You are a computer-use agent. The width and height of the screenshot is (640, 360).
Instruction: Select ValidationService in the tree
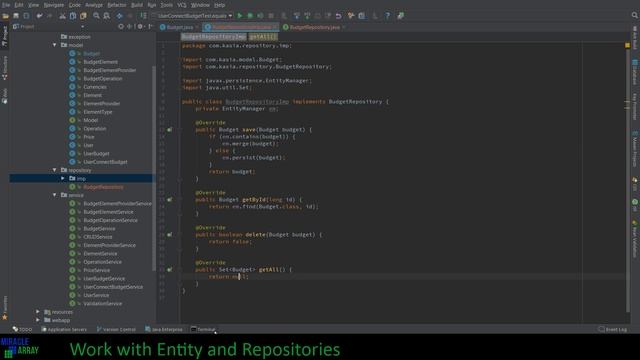(102, 304)
